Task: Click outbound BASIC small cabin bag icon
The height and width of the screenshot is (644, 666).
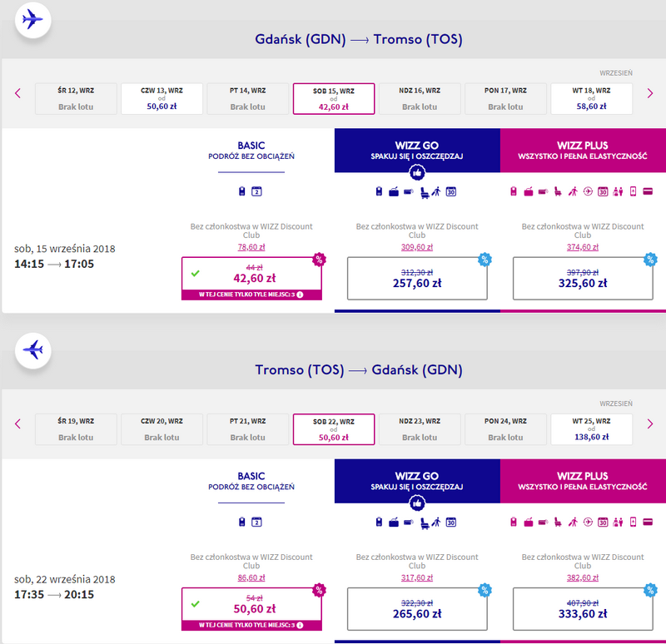Action: (242, 191)
